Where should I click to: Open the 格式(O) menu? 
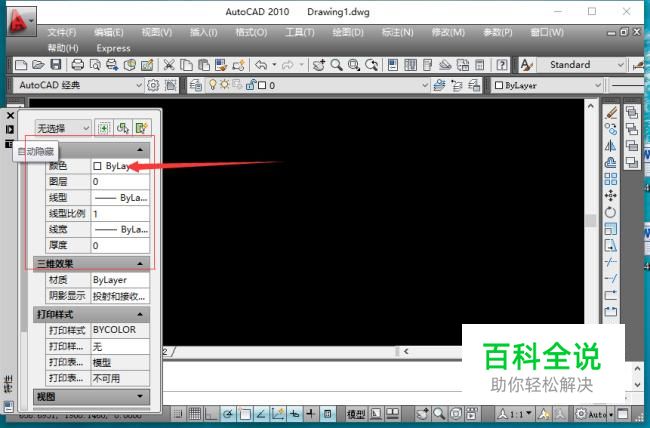tap(251, 32)
